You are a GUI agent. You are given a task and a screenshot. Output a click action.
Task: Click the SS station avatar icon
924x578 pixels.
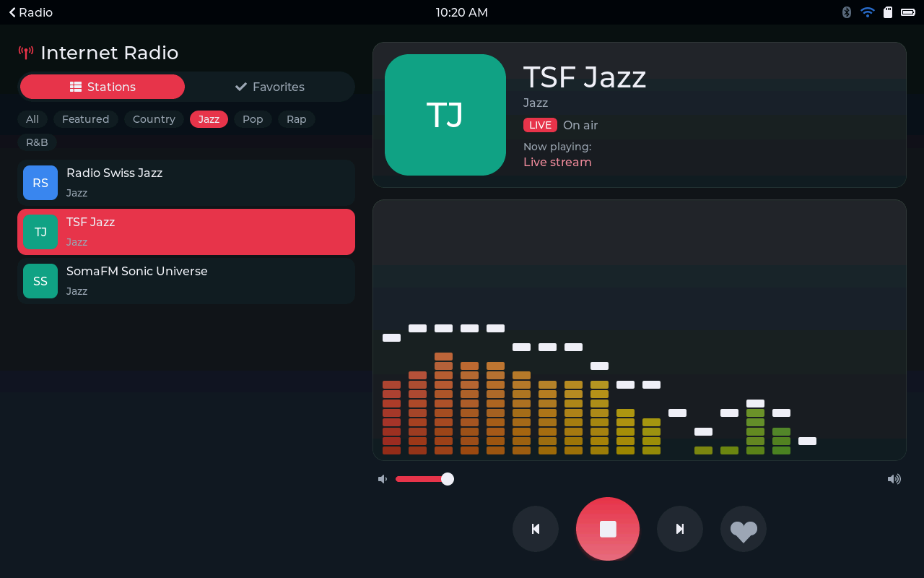pos(40,281)
